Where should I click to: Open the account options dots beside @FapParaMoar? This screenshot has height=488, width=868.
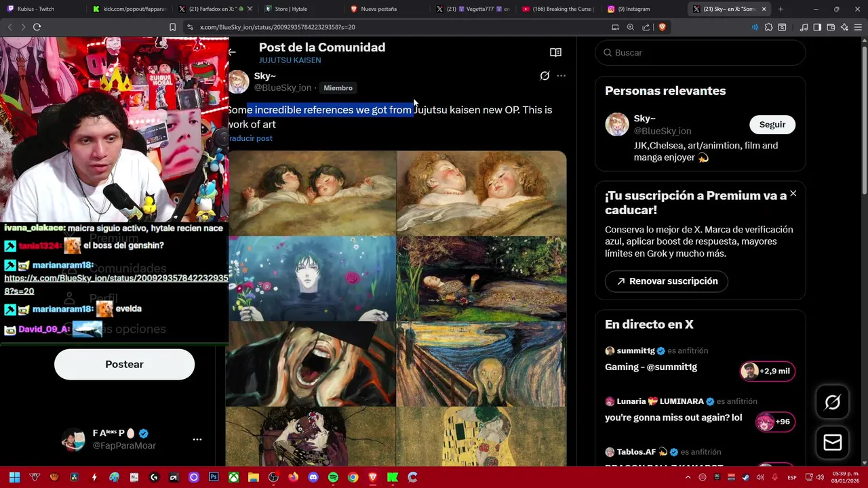click(197, 439)
